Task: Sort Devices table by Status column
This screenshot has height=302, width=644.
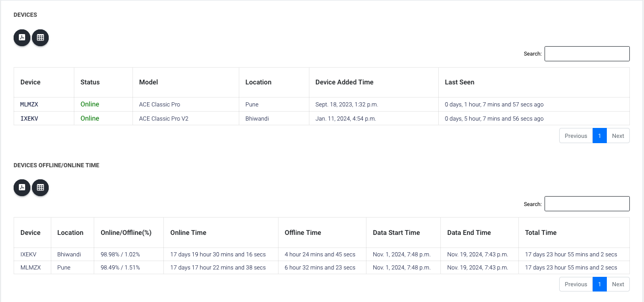Action: click(90, 82)
